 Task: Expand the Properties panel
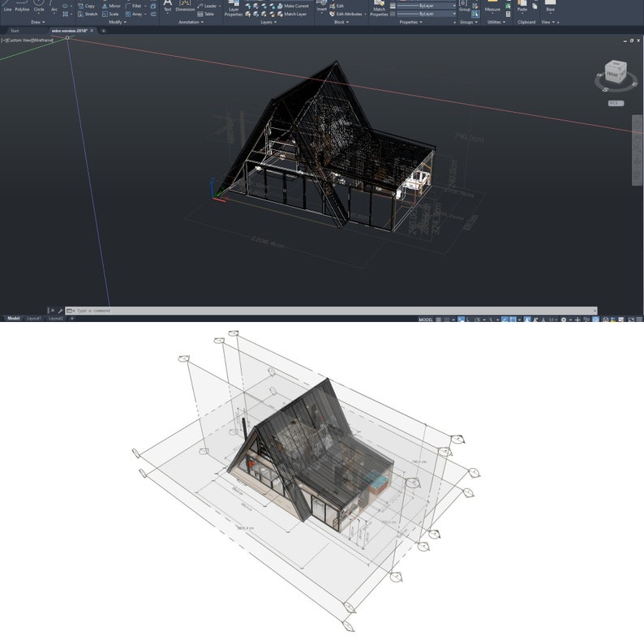410,22
